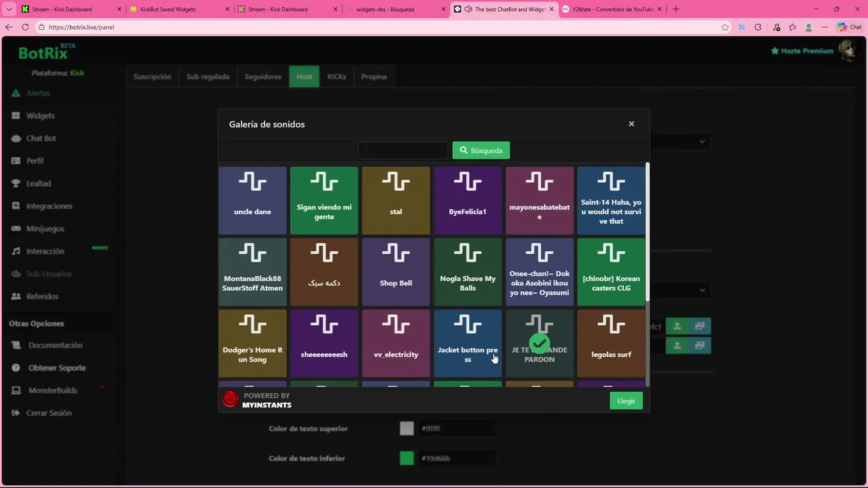Select the 'legolas surf' sound tile
The height and width of the screenshot is (488, 868).
611,344
